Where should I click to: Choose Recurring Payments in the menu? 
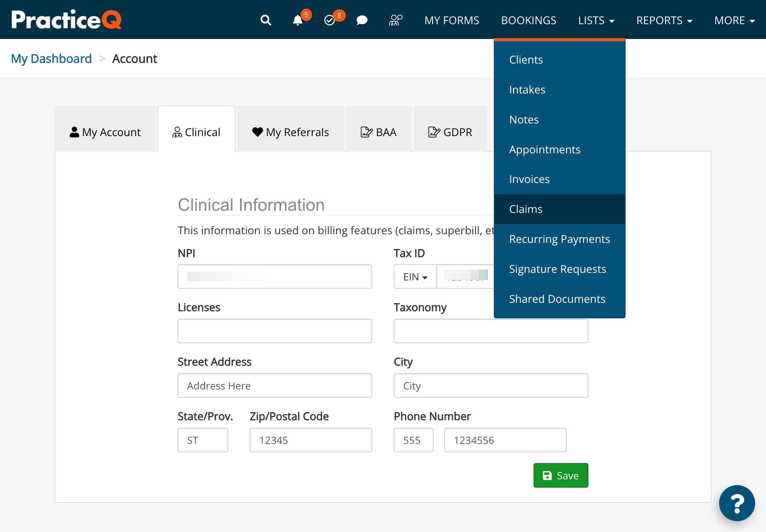pos(559,239)
